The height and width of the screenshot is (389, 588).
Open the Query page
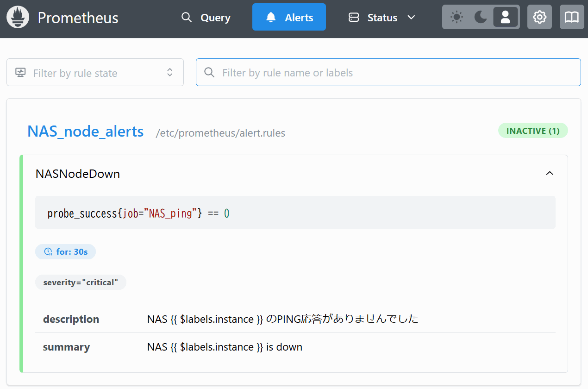click(x=206, y=18)
